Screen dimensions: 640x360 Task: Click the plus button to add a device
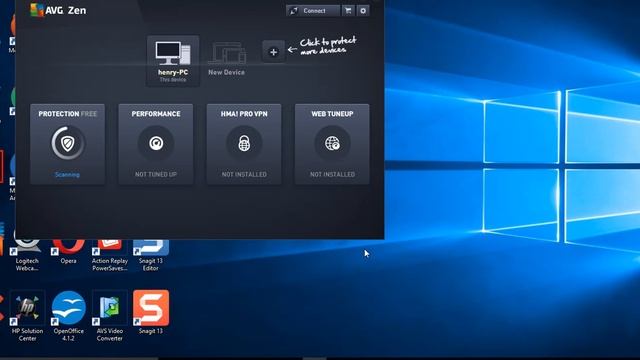tap(273, 52)
